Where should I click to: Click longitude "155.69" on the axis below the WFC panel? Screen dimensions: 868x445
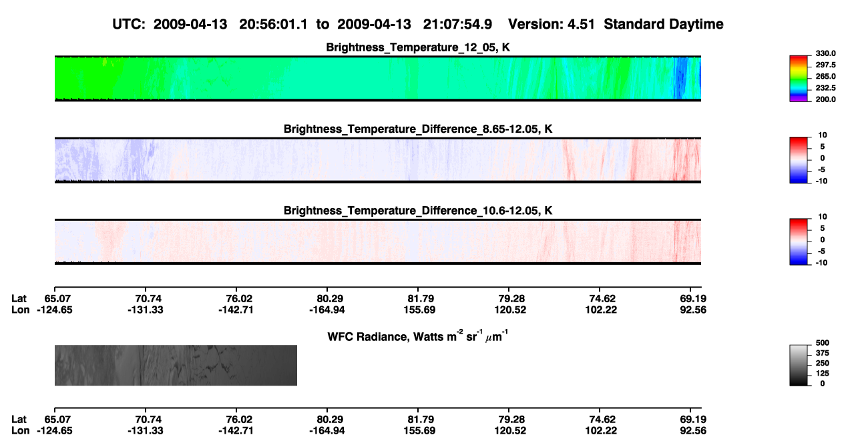[421, 430]
